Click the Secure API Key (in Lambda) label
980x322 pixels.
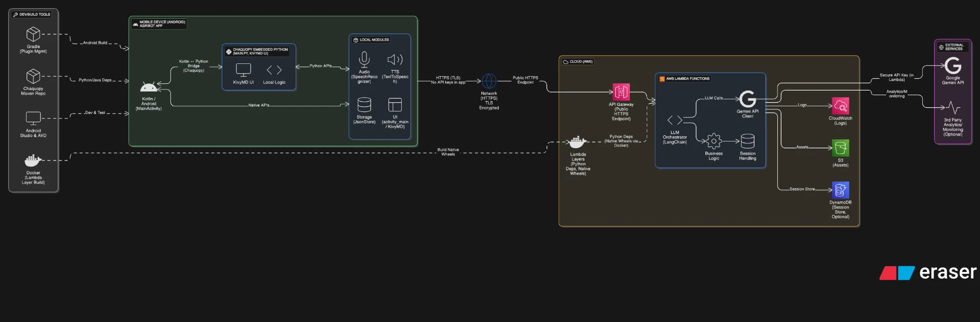897,77
